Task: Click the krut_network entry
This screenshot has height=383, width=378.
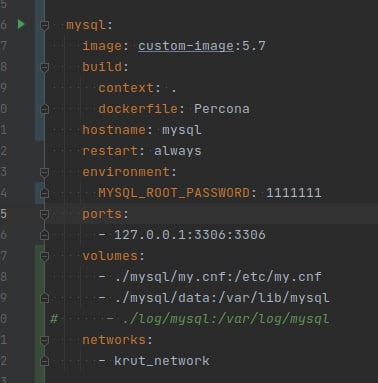Action: [162, 361]
